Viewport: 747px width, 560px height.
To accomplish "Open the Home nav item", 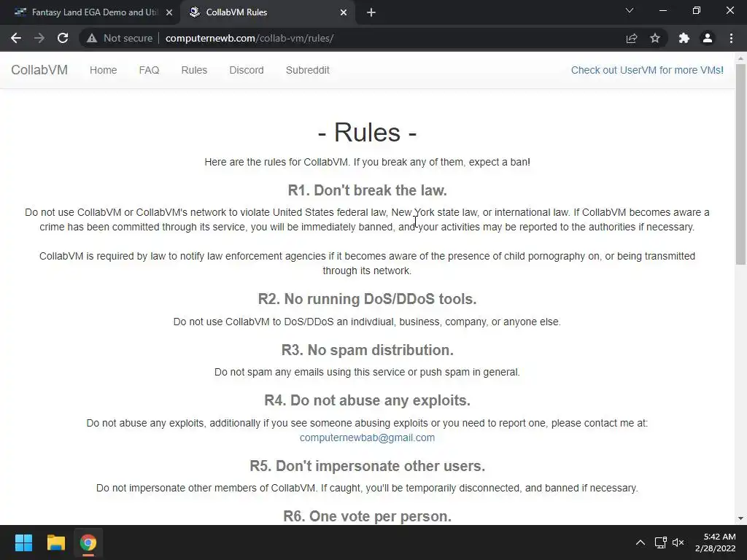I will tap(104, 70).
